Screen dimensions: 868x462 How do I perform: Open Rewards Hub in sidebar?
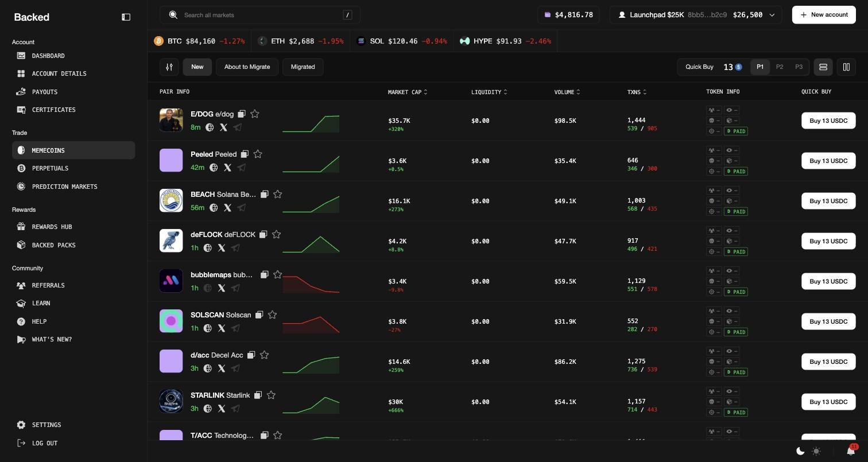pos(73,227)
